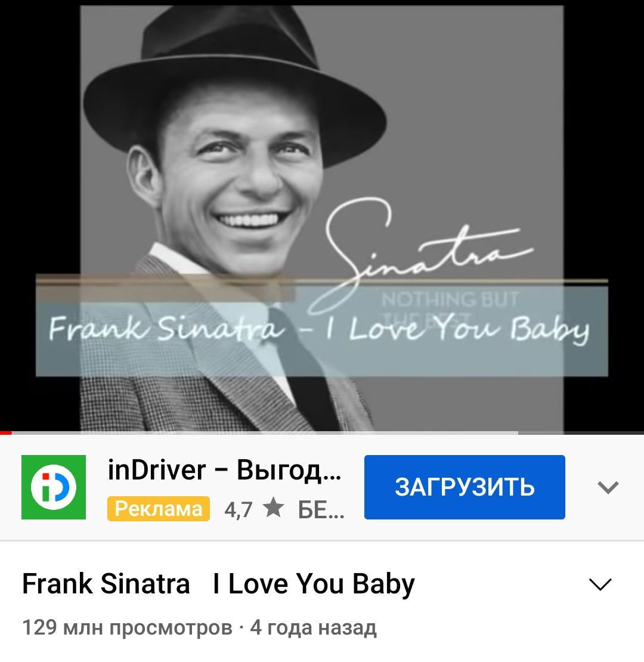Expand the inDriver ad details chevron
This screenshot has height=662, width=644.
click(608, 487)
